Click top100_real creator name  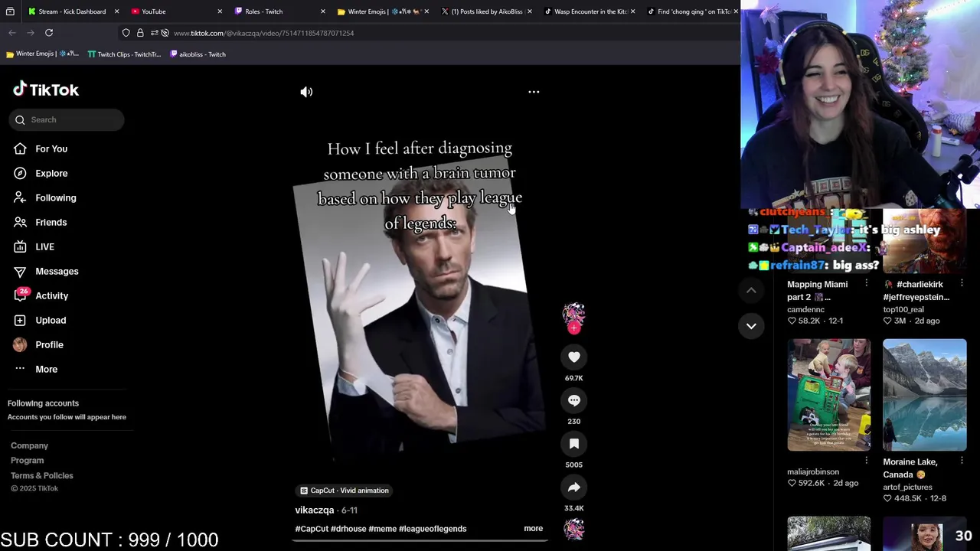(903, 309)
